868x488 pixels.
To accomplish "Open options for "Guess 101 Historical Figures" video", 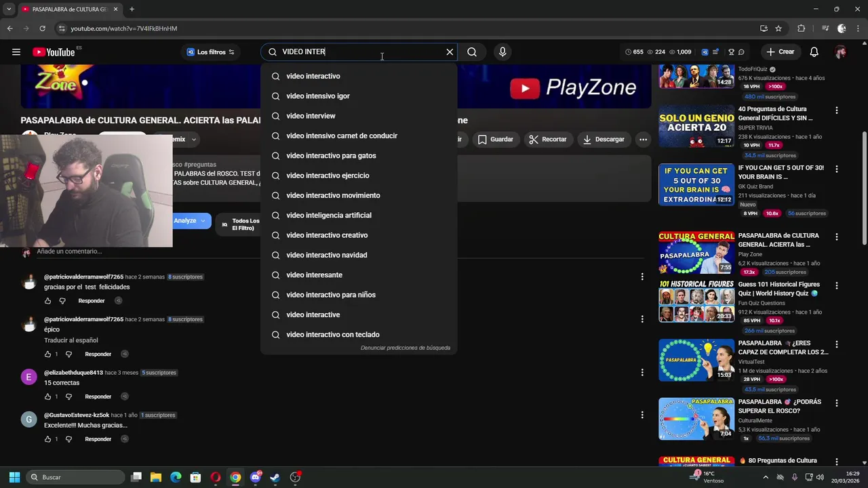I will click(837, 286).
